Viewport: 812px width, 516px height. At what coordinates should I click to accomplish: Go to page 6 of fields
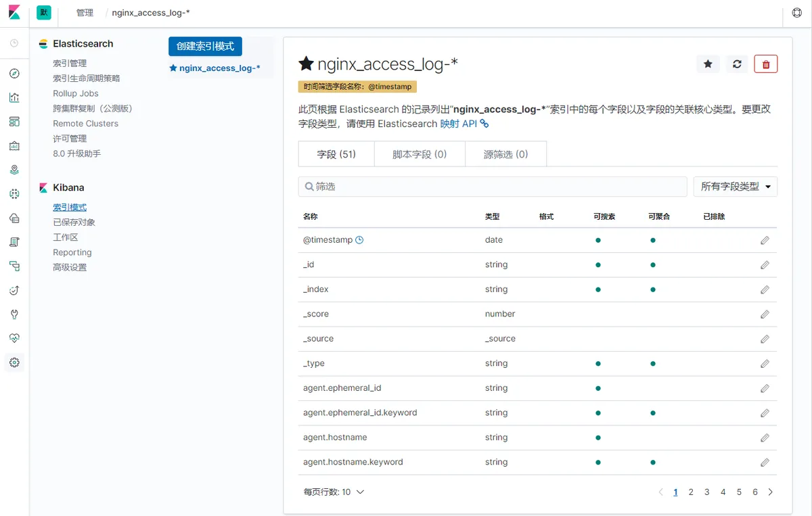(755, 492)
